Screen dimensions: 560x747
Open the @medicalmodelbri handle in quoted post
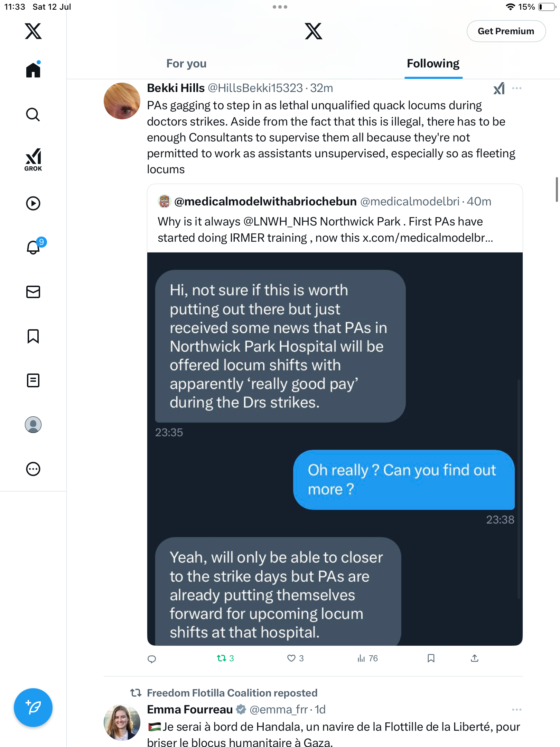pos(410,201)
